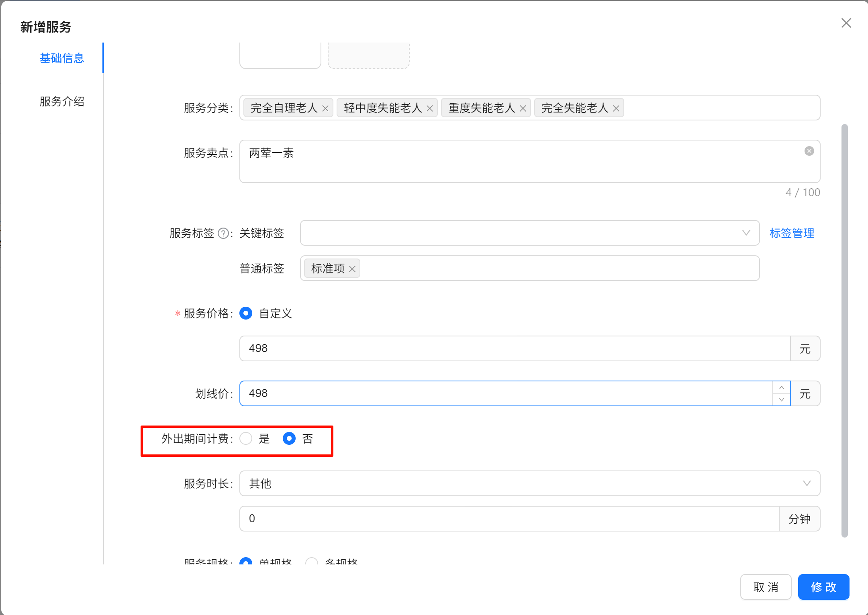
Task: Remove the 轻中度失能老人 tag
Action: [x=429, y=108]
